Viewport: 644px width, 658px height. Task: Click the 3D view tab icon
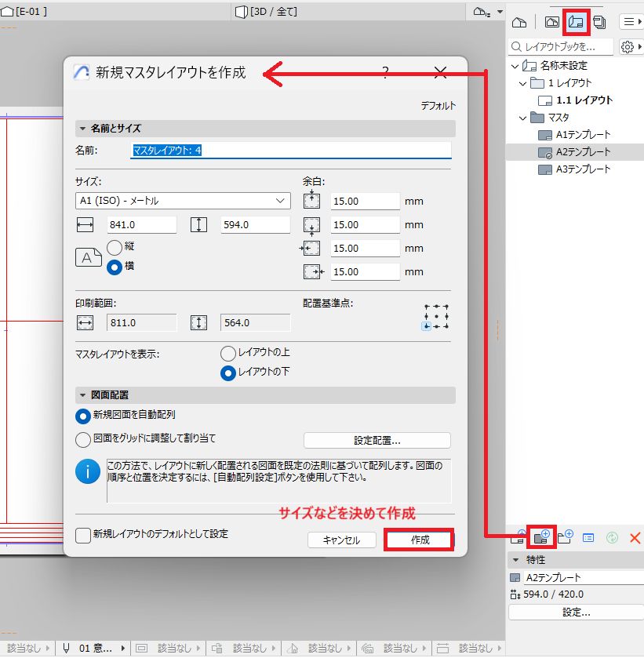(242, 12)
